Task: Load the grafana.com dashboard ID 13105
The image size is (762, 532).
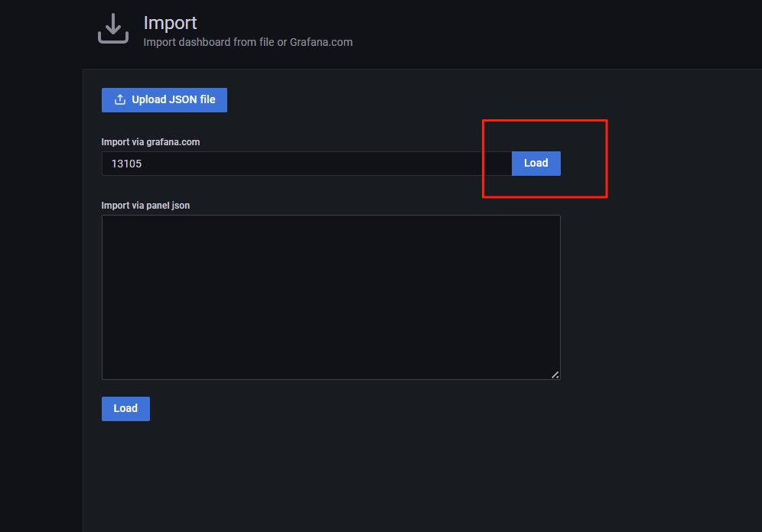Action: coord(536,164)
